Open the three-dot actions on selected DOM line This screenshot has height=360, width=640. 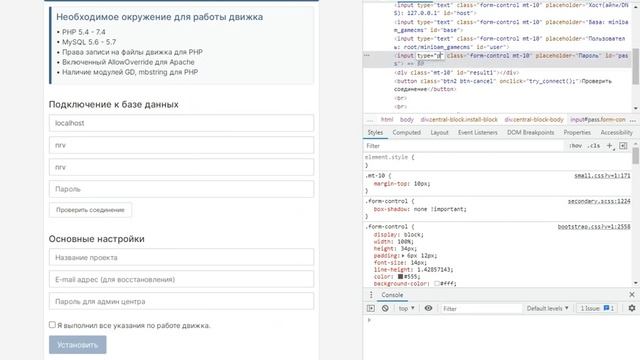[x=367, y=55]
